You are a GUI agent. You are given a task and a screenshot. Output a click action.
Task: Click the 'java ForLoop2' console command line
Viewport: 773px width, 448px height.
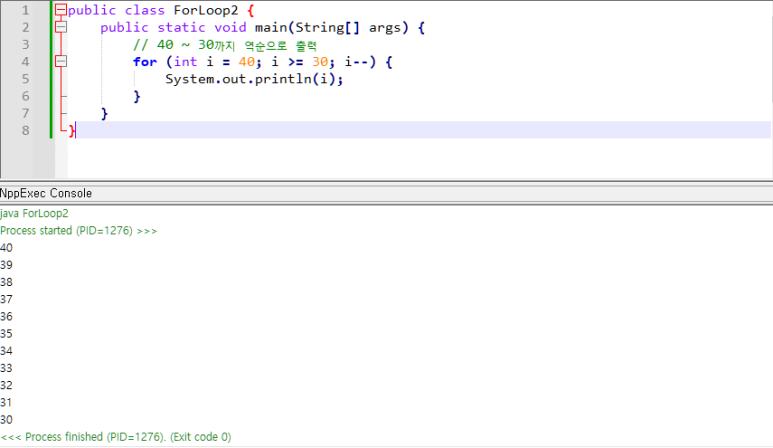pos(35,213)
